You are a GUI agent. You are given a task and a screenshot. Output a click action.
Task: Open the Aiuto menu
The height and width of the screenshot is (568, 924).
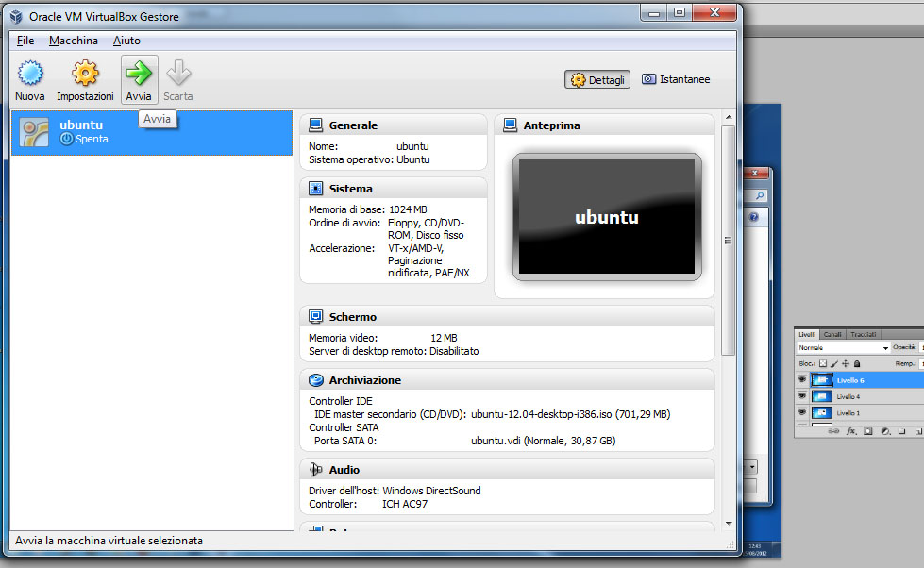coord(126,41)
